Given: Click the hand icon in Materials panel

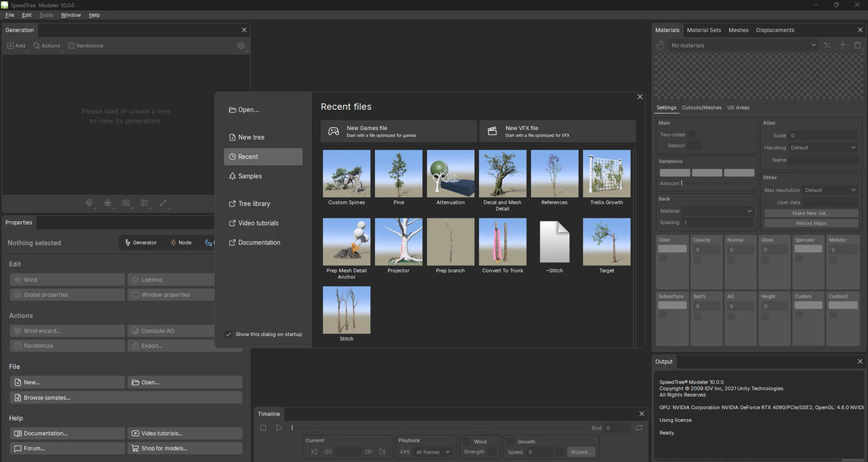Looking at the screenshot, I should coord(660,45).
